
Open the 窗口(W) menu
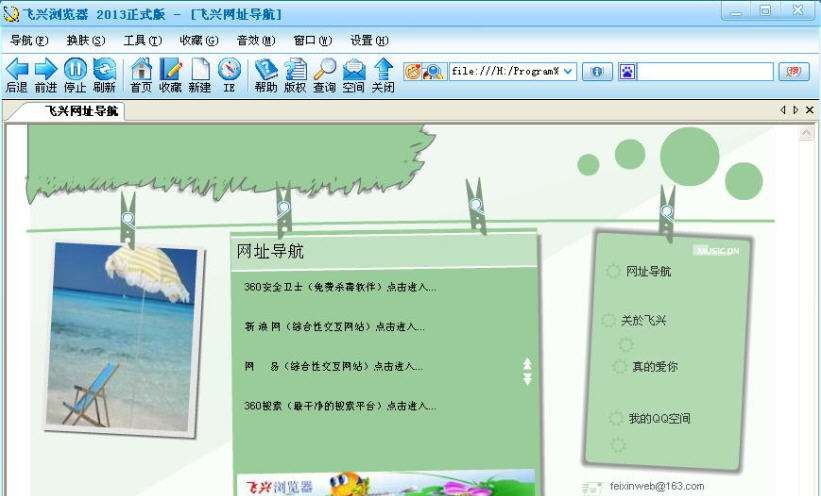tap(313, 40)
